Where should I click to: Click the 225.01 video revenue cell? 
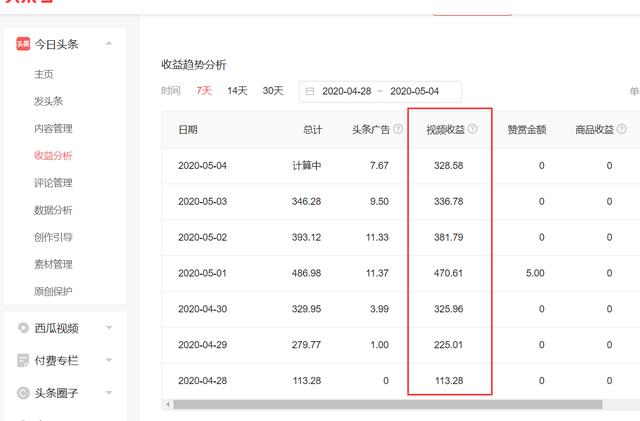point(449,345)
